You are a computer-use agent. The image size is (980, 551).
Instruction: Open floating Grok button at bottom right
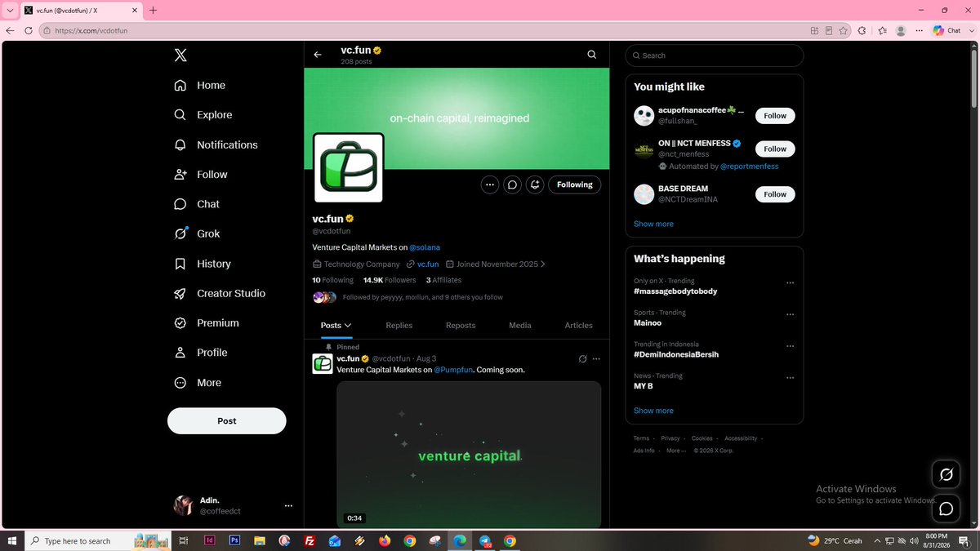coord(946,474)
